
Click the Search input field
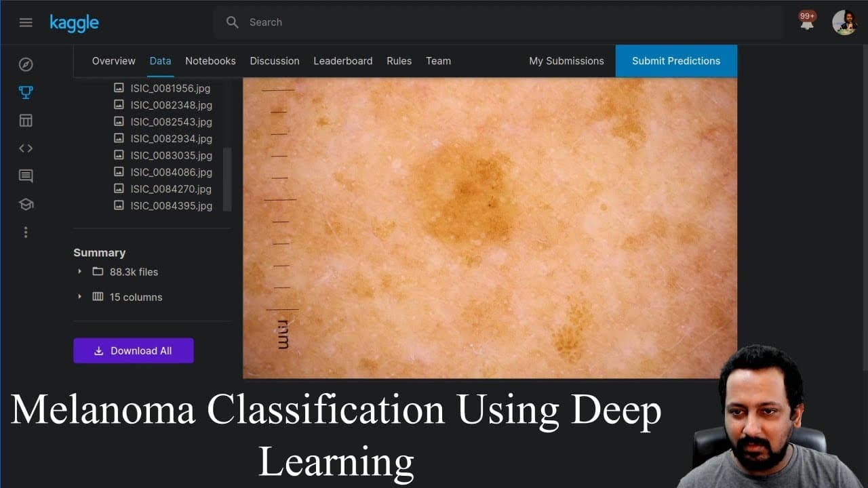[498, 22]
